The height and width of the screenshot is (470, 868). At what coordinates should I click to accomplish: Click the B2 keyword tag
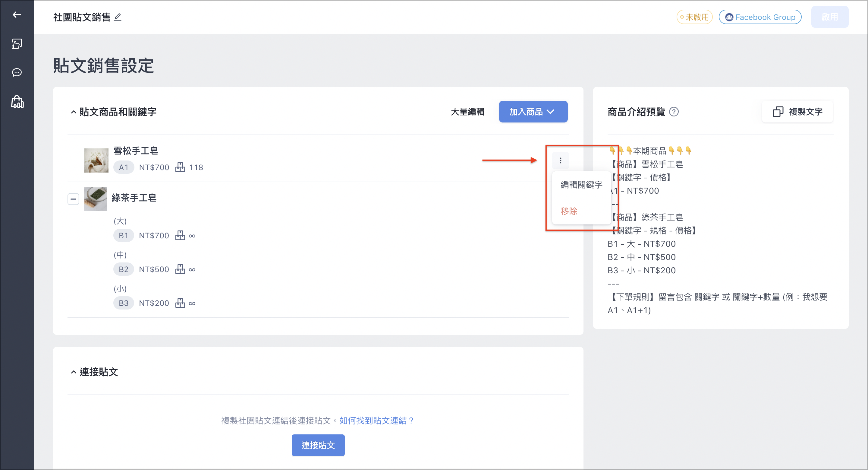pyautogui.click(x=124, y=269)
